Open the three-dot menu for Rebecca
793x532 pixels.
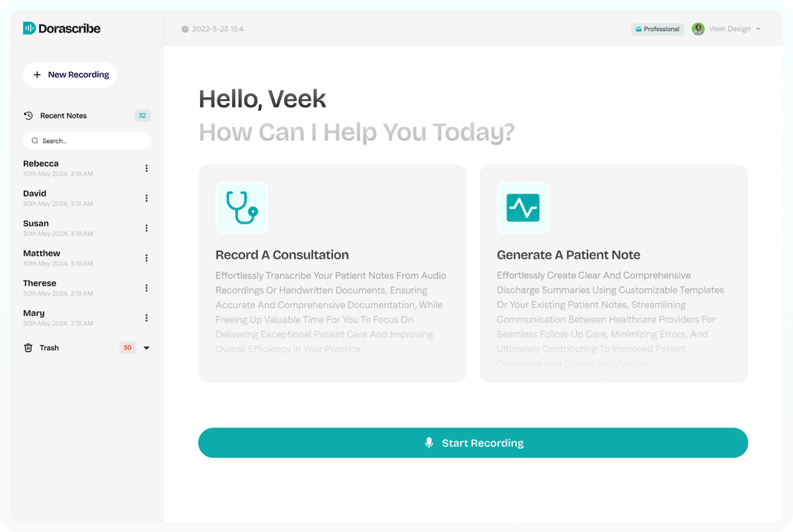click(146, 169)
